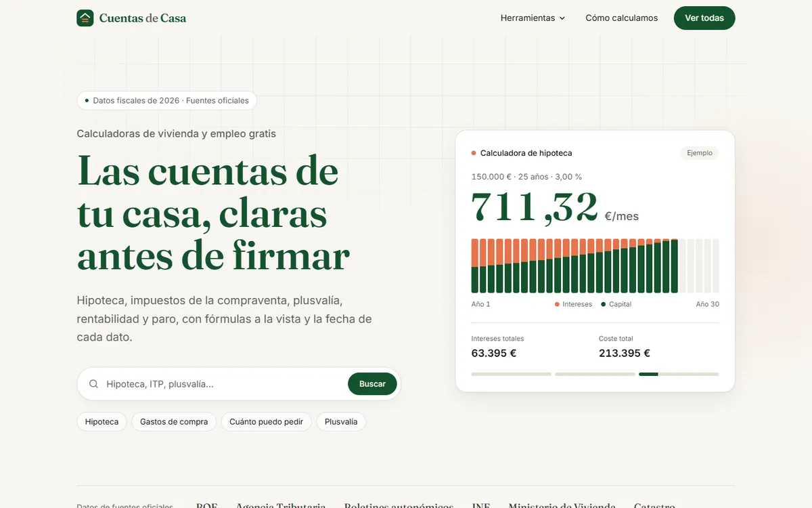The width and height of the screenshot is (812, 508).
Task: Click the Datos fiscales de 2026 badge
Action: [x=166, y=101]
